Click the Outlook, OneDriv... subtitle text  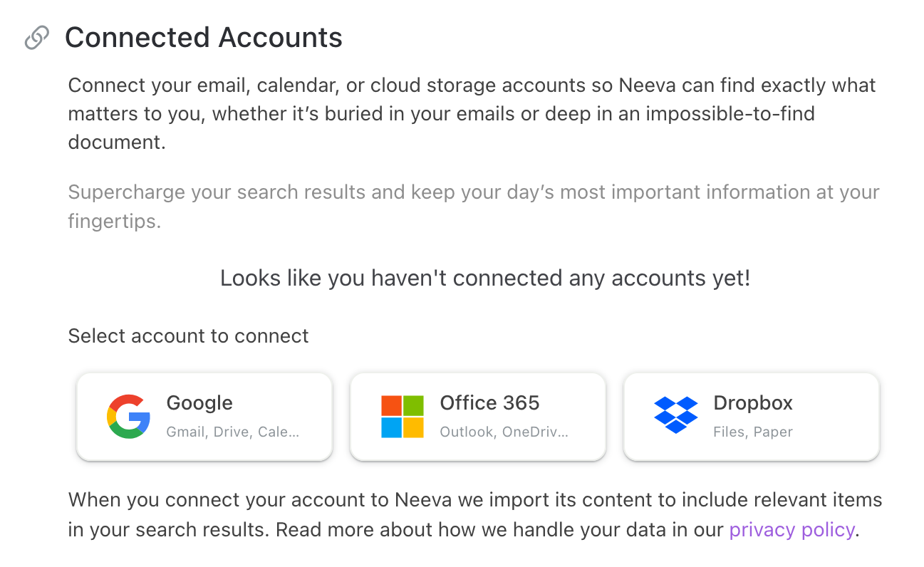[504, 432]
